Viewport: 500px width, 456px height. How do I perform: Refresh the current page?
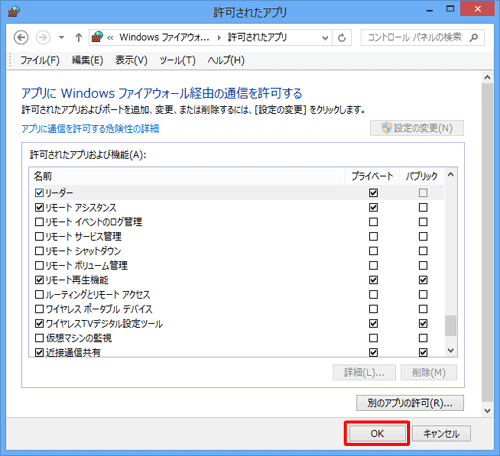342,38
